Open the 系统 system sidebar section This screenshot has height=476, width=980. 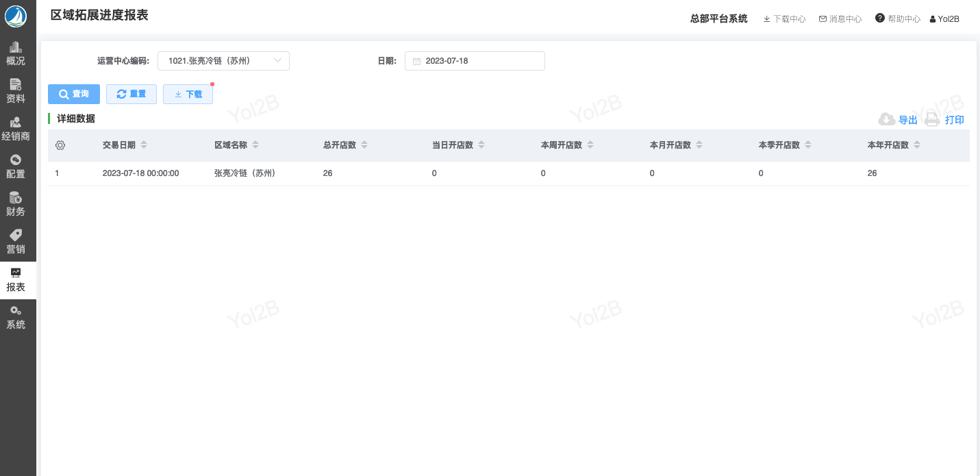coord(16,318)
